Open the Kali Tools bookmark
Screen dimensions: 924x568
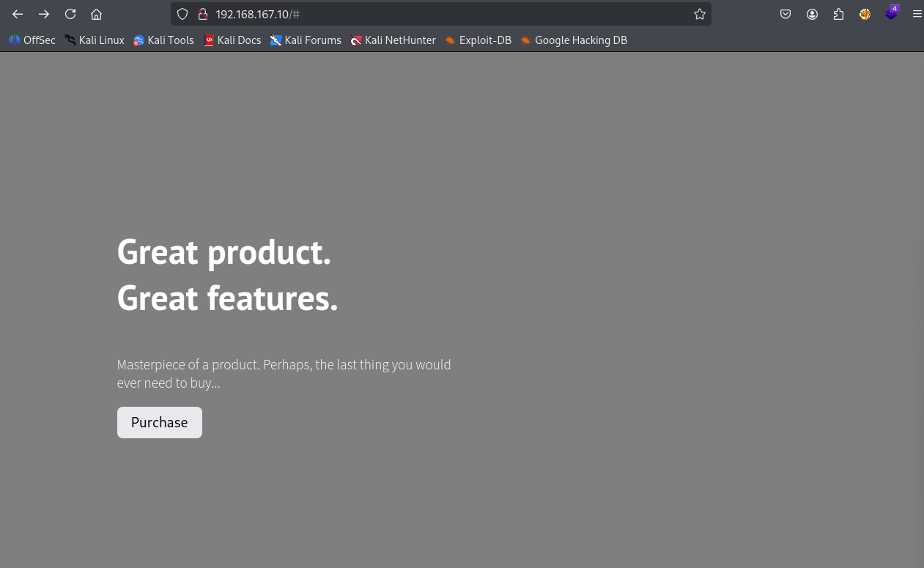163,40
